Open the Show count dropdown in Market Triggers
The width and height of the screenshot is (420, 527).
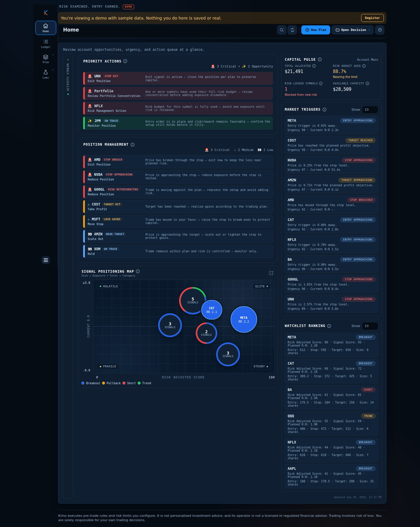(370, 109)
